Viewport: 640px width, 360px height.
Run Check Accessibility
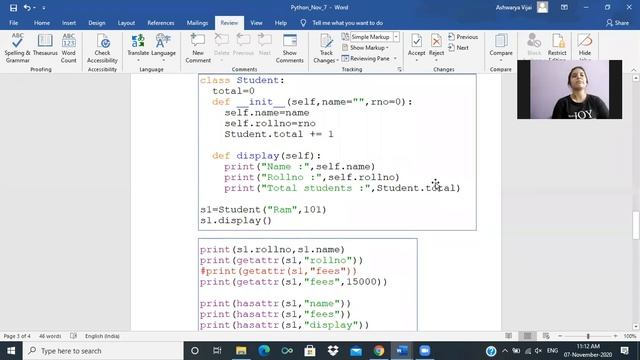102,48
